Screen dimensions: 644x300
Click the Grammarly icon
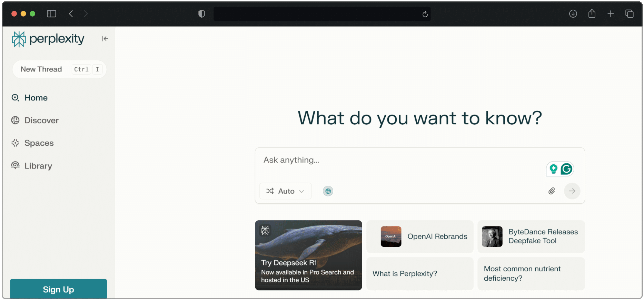[566, 169]
